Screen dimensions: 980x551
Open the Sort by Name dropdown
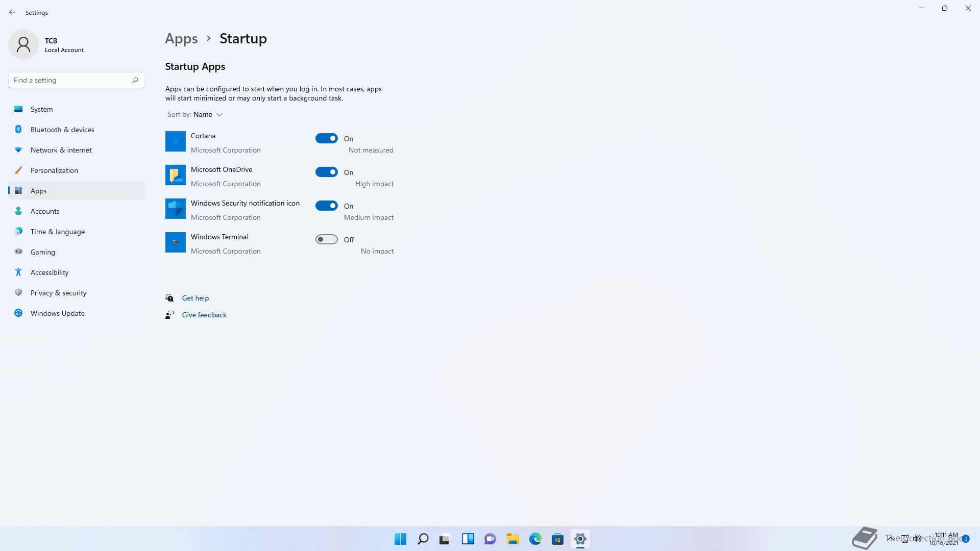coord(207,114)
